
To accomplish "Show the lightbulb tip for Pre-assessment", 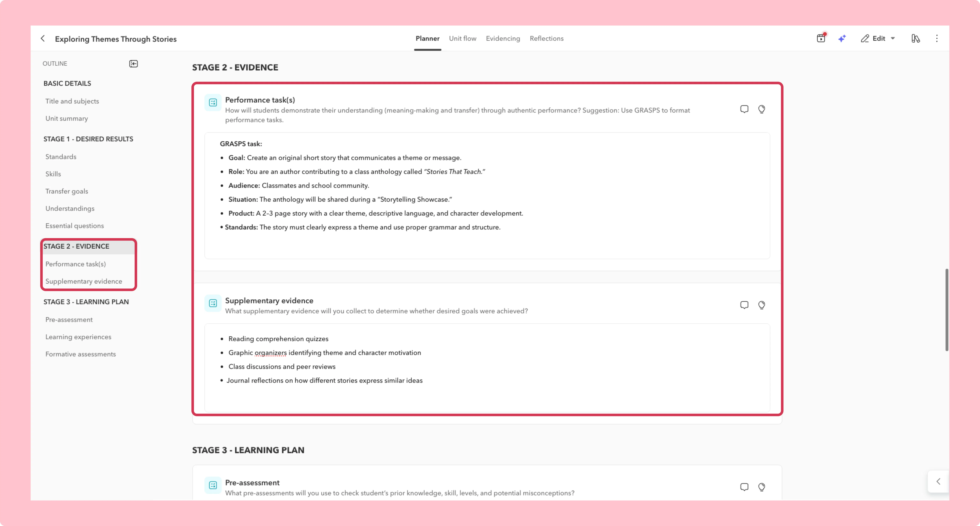I will point(761,487).
